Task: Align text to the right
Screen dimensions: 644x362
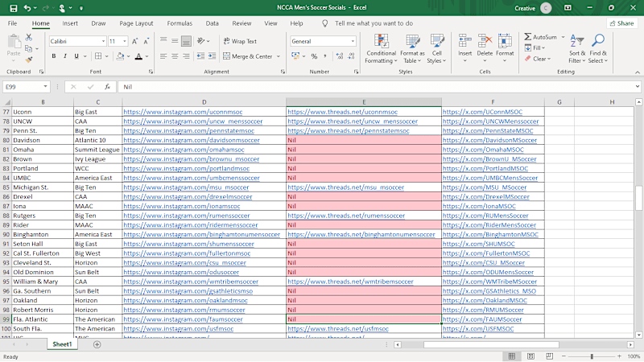Action: click(x=186, y=56)
